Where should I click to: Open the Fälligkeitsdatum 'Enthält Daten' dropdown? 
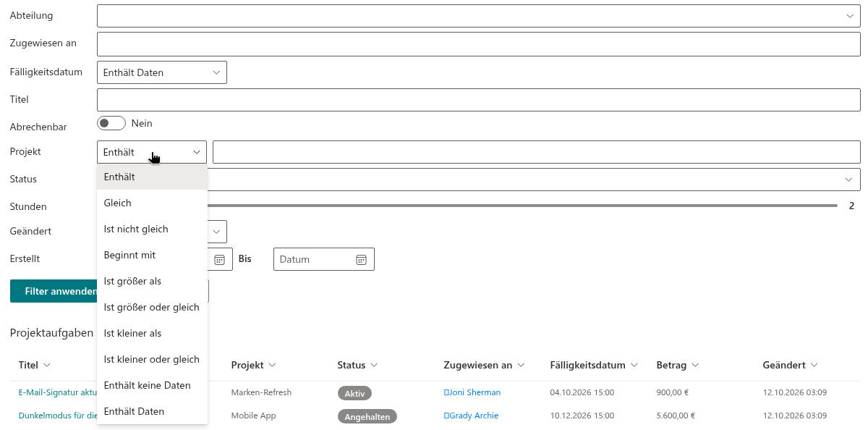(162, 72)
